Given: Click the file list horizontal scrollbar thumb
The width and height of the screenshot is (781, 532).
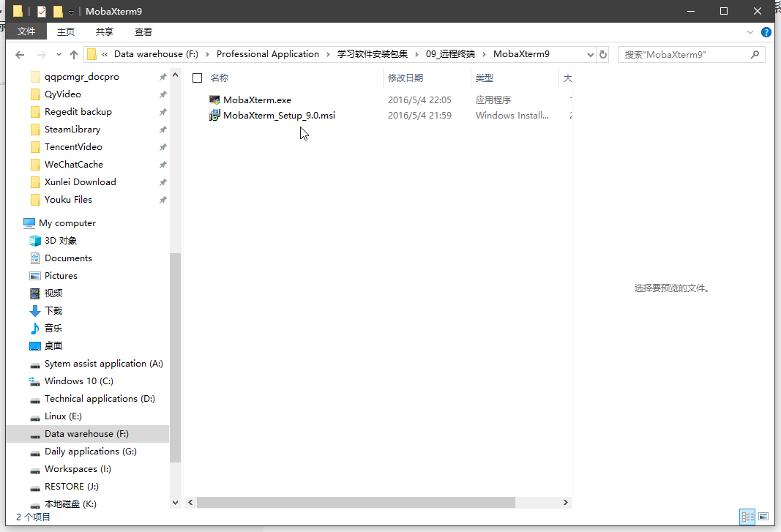Looking at the screenshot, I should click(x=356, y=503).
